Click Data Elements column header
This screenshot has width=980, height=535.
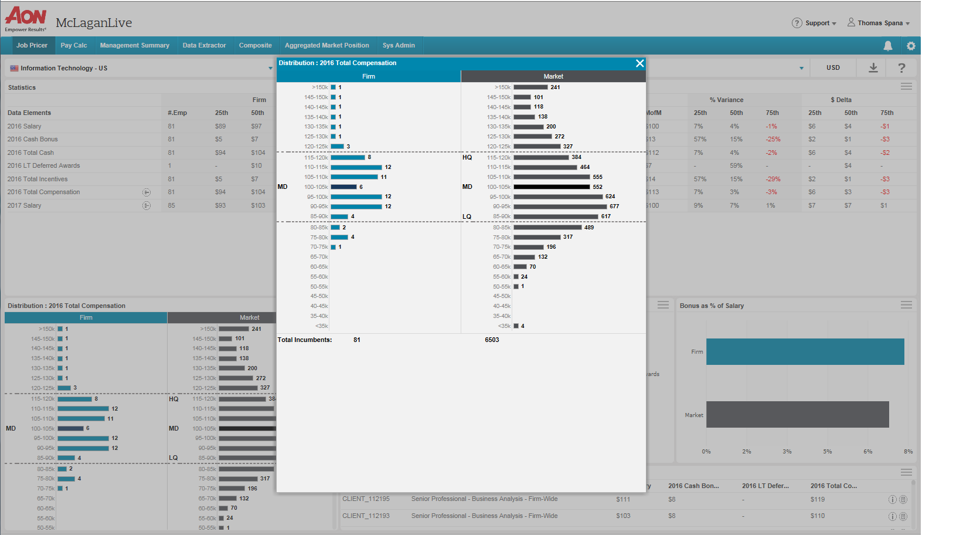pyautogui.click(x=29, y=113)
